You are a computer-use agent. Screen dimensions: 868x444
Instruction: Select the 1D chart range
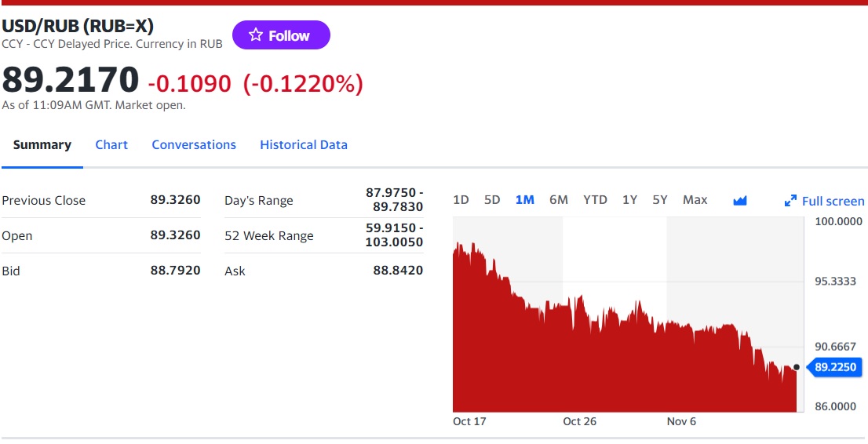coord(461,200)
